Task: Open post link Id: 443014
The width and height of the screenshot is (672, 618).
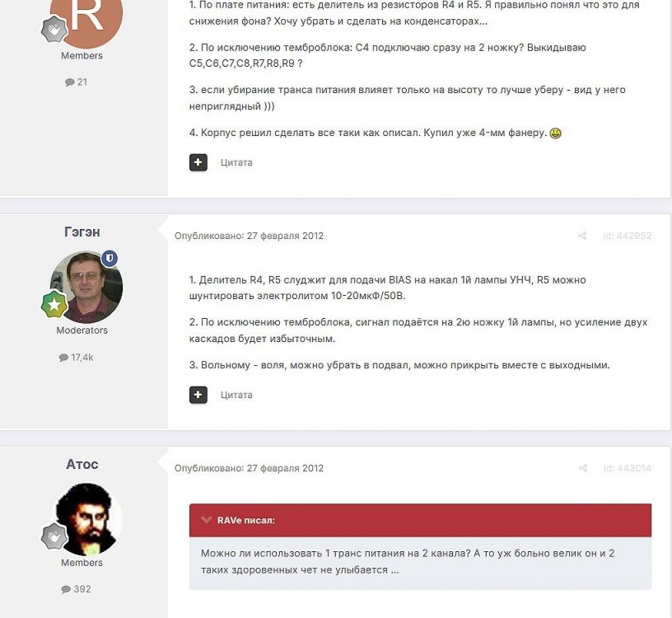Action: pyautogui.click(x=627, y=468)
